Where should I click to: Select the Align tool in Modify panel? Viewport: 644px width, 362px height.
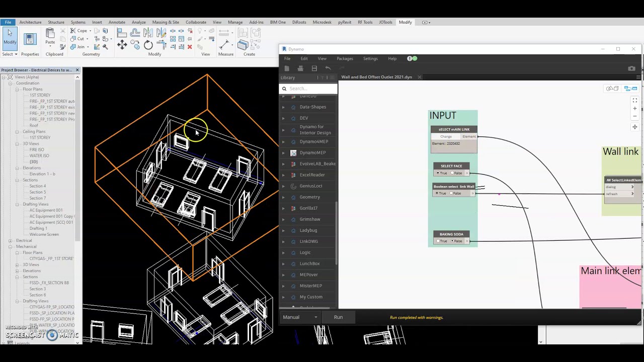click(x=122, y=32)
